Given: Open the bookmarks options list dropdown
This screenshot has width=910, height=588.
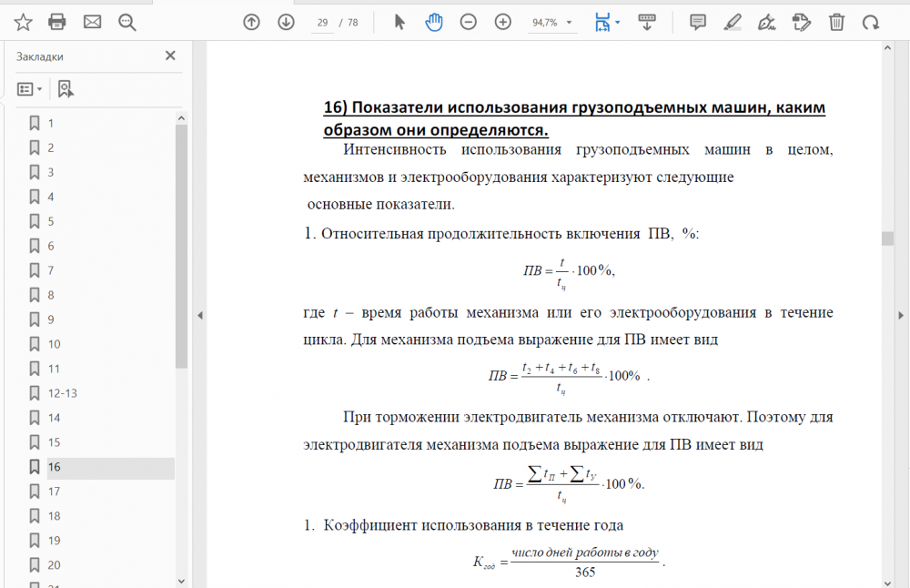Looking at the screenshot, I should point(30,89).
